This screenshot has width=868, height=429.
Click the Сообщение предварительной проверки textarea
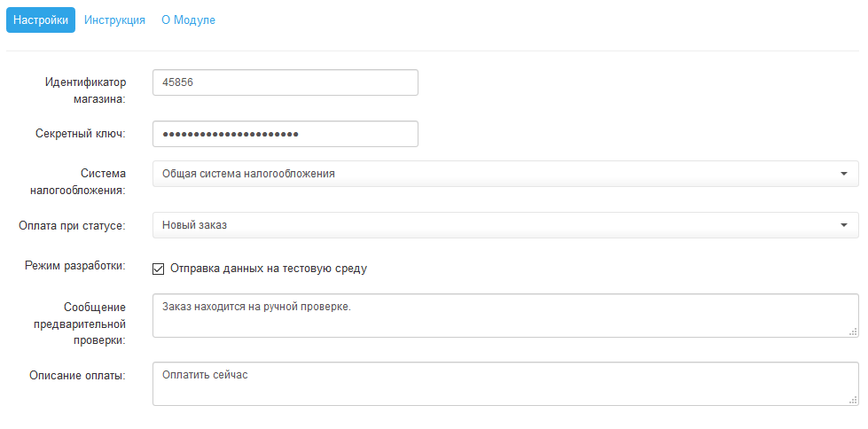505,316
